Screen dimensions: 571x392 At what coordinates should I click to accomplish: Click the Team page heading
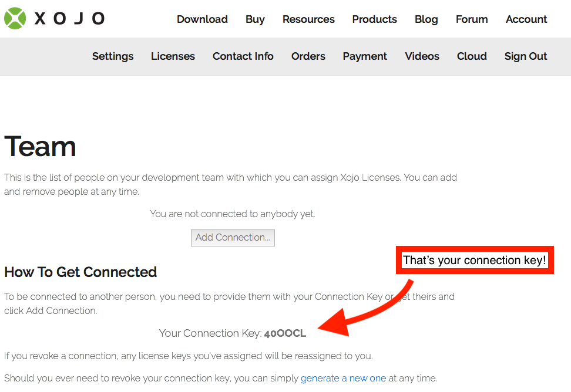40,147
